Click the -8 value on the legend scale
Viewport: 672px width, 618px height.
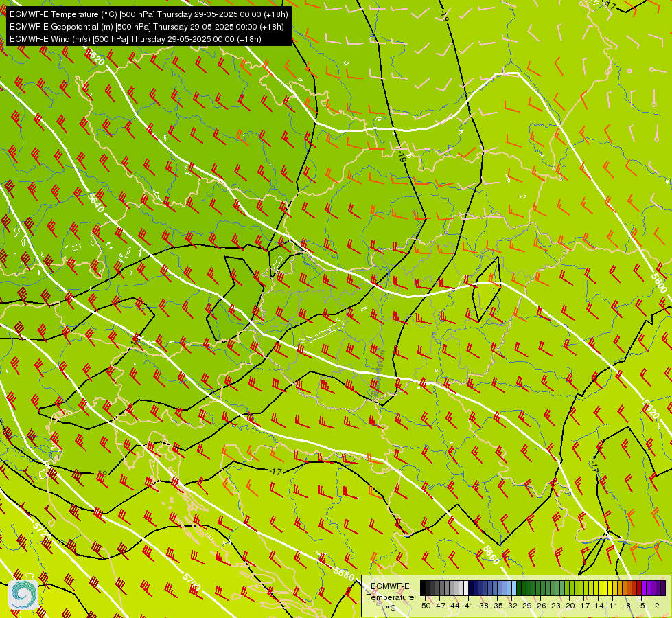point(627,606)
